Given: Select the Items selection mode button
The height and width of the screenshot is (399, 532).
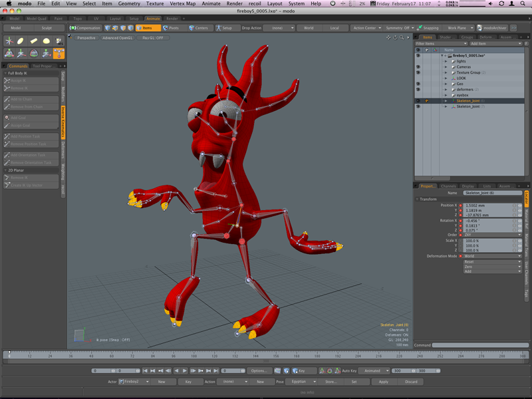Looking at the screenshot, I should point(148,28).
